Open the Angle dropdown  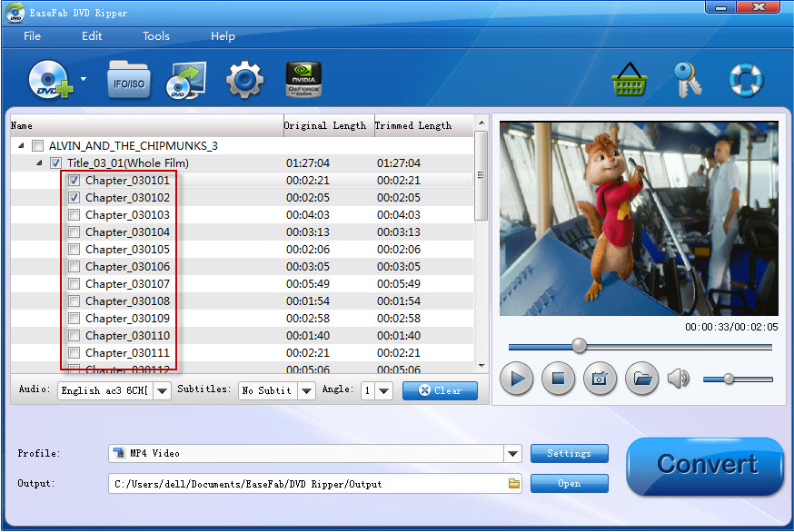click(384, 390)
